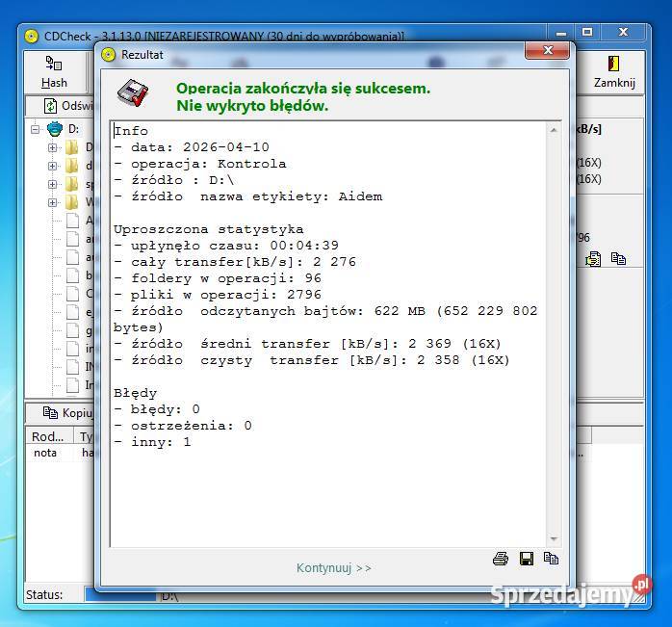
Task: Click the first file icon below the folders
Action: pos(72,220)
